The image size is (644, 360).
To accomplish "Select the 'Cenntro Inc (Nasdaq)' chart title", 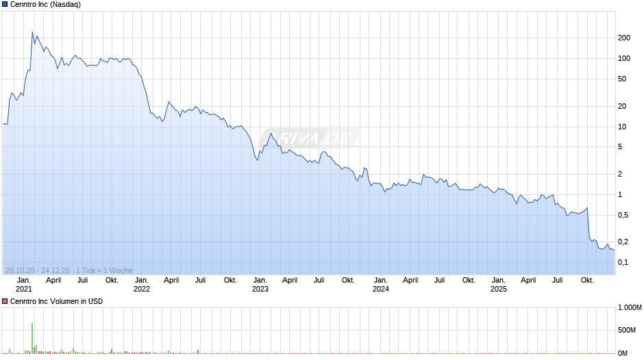I will (45, 5).
